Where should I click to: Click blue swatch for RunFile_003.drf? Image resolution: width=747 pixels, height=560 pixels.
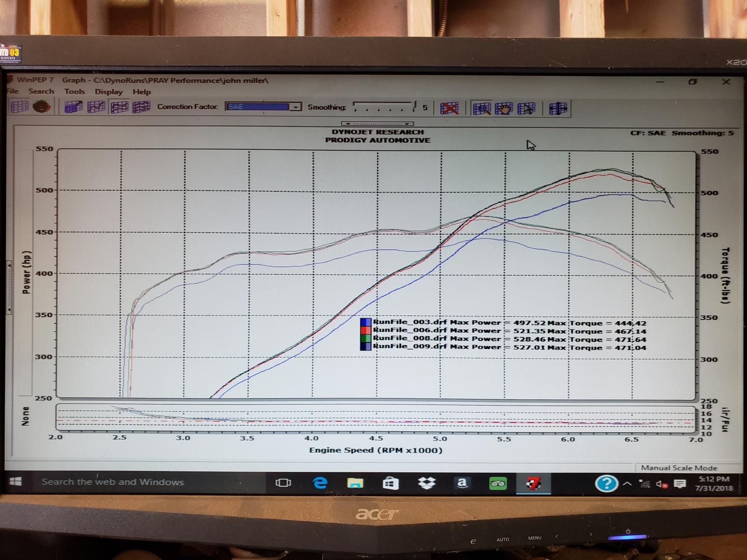(366, 322)
